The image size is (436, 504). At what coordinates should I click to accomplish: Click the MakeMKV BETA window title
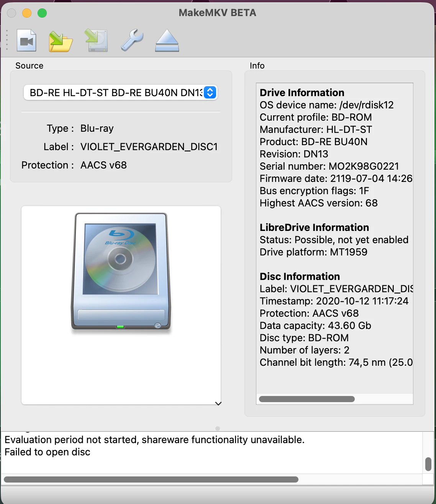218,13
